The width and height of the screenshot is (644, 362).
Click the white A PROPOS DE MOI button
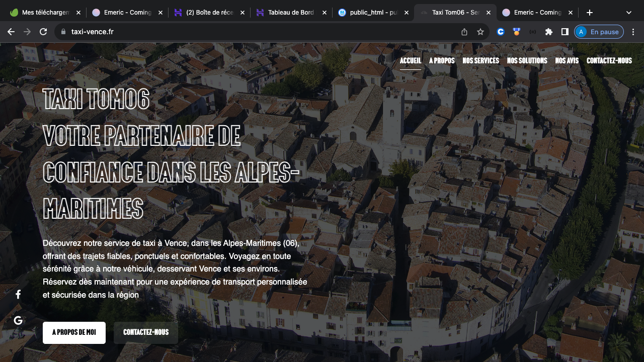point(74,333)
